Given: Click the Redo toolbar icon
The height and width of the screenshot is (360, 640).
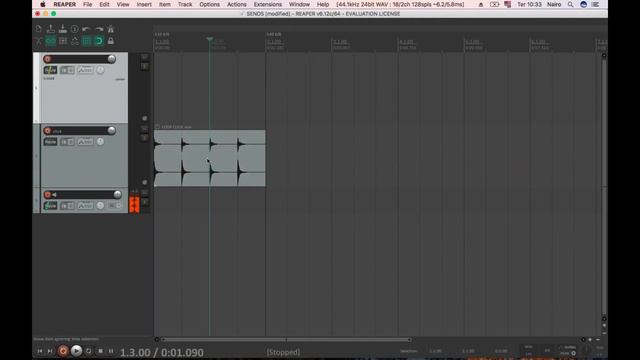Looking at the screenshot, I should tap(99, 29).
